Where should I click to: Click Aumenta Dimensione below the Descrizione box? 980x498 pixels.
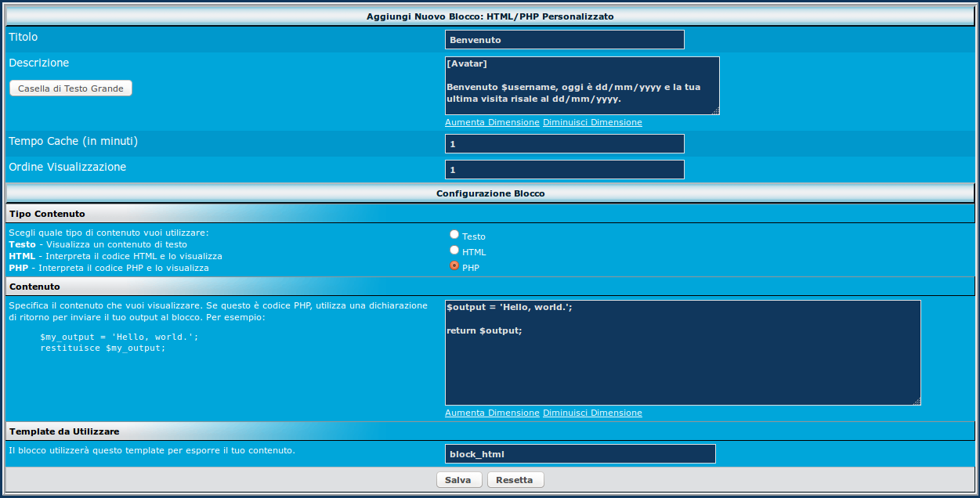pos(492,123)
